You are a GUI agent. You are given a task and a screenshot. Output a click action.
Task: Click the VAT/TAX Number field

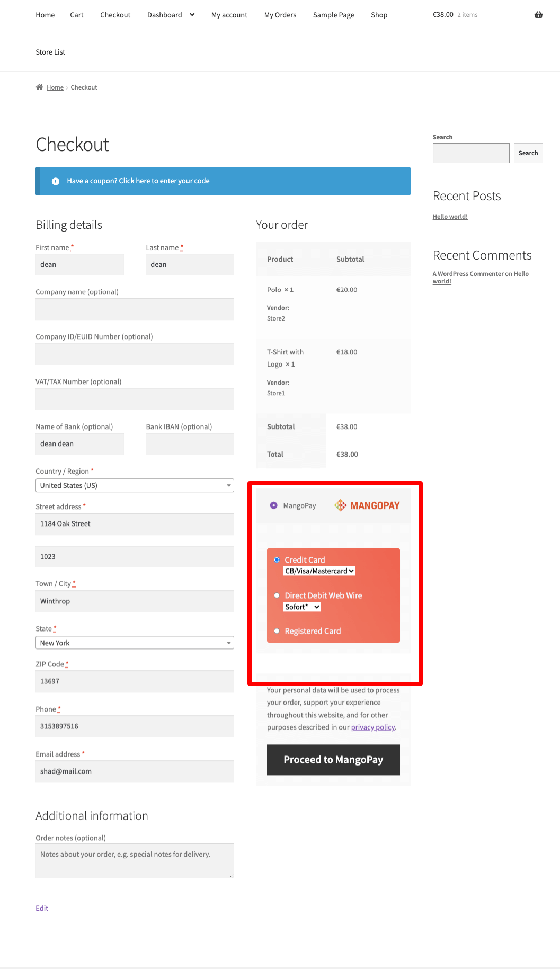coord(135,399)
